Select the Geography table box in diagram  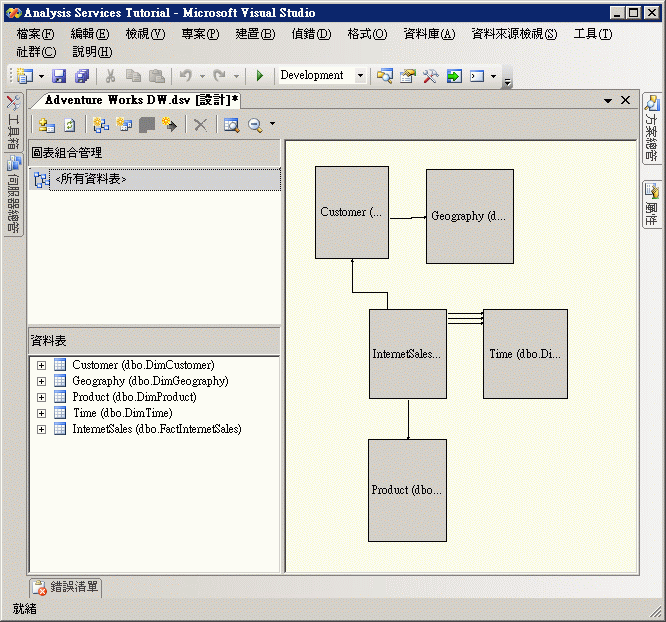click(x=470, y=216)
